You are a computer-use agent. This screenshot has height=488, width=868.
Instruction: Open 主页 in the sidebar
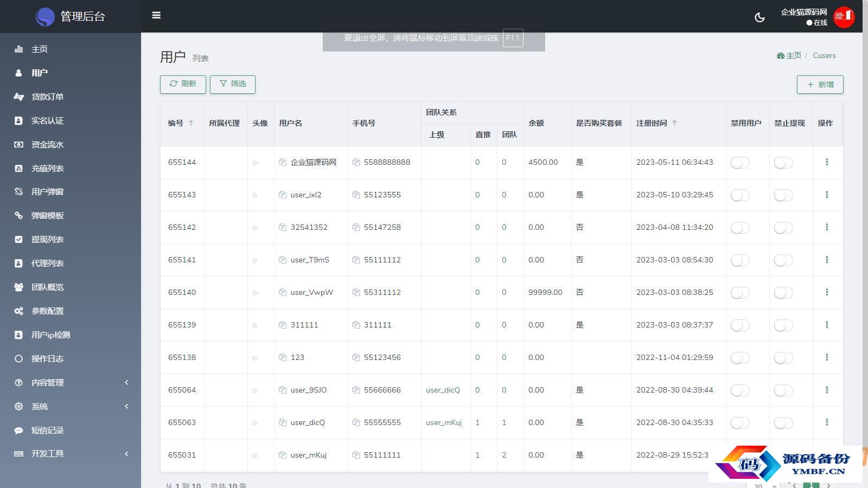pyautogui.click(x=71, y=49)
